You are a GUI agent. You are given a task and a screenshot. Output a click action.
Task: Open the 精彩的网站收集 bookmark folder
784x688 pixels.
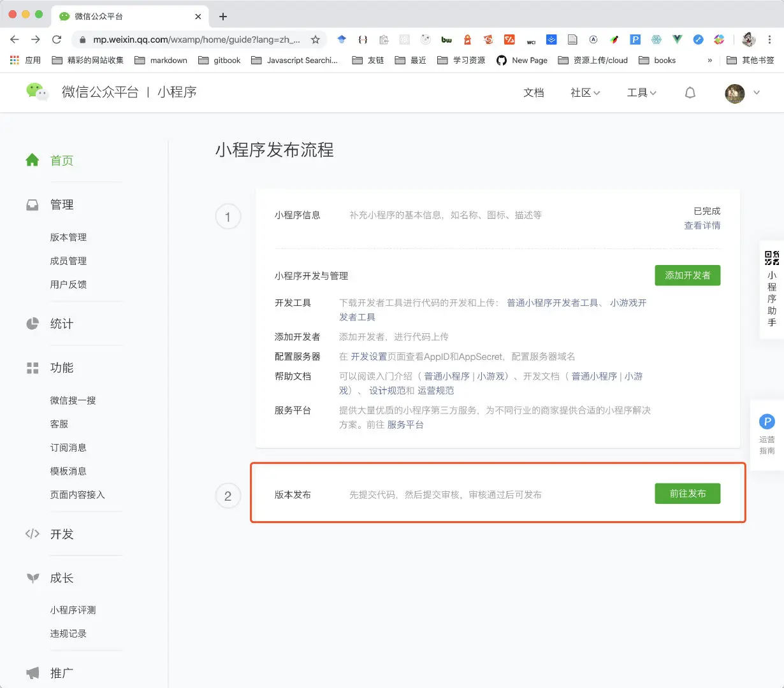pos(87,61)
